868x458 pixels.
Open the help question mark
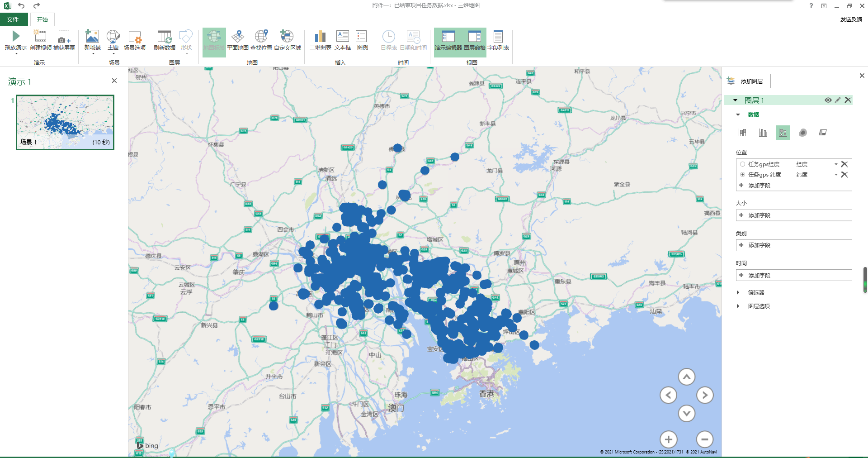(x=811, y=6)
